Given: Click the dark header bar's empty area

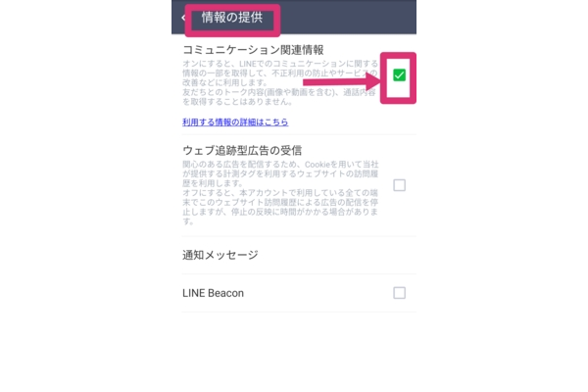Looking at the screenshot, I should point(348,18).
